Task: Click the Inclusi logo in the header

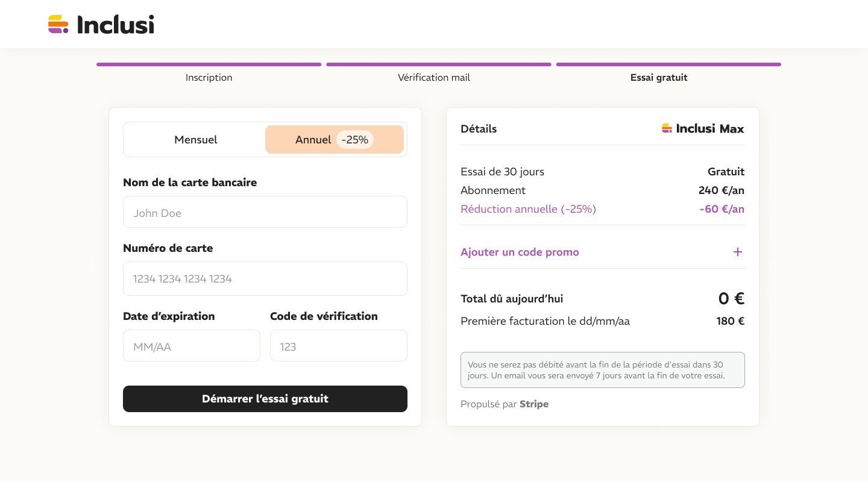Action: (x=101, y=24)
